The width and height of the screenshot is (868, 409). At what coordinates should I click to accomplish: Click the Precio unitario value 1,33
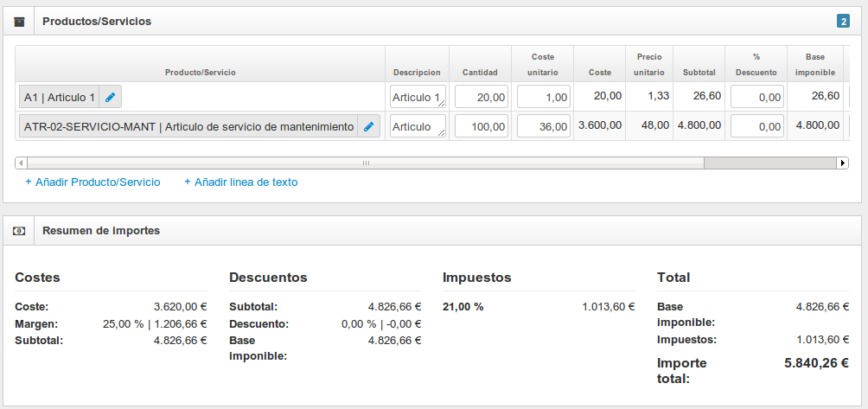coord(658,96)
